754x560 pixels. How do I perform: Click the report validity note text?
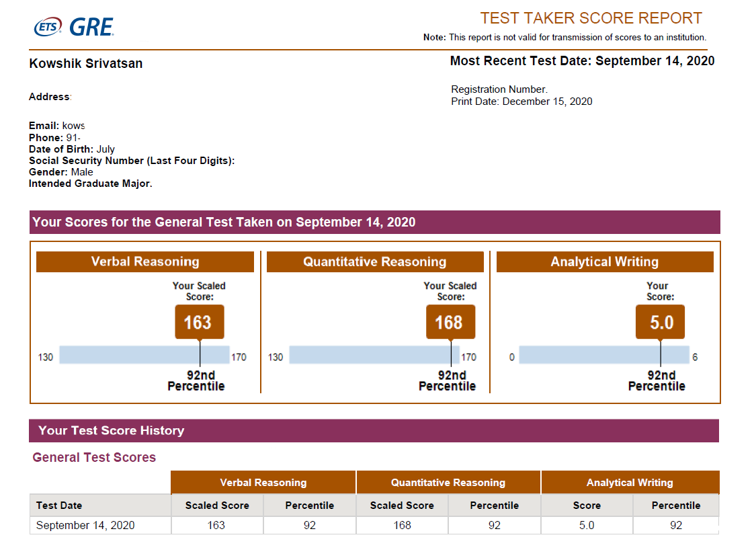click(x=564, y=38)
